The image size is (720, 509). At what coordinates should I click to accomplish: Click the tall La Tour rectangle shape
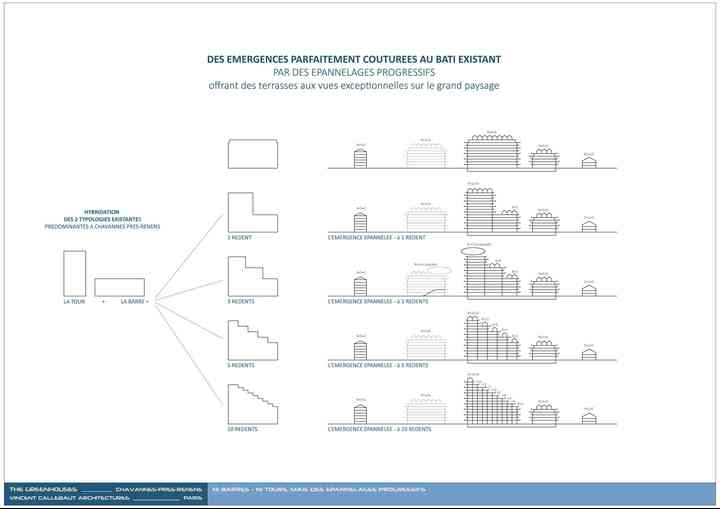75,272
